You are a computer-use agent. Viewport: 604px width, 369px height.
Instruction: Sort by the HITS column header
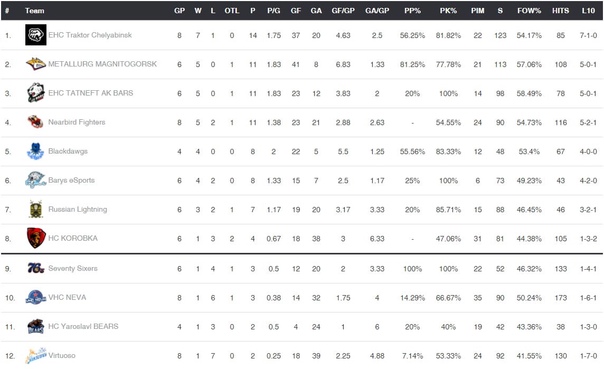560,11
